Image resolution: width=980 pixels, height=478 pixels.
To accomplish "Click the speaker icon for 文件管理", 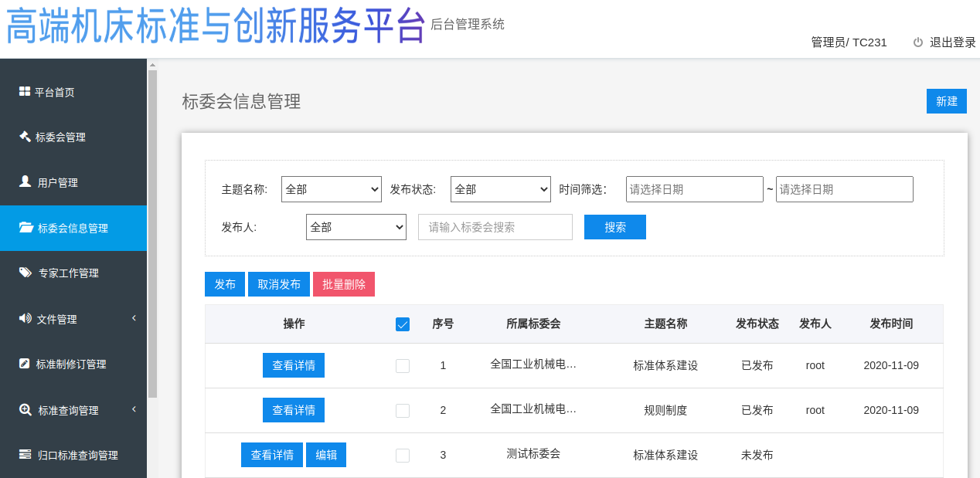I will point(25,318).
